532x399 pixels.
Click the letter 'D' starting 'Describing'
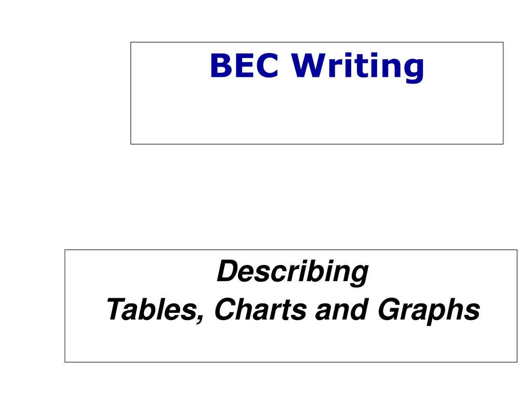pos(229,271)
